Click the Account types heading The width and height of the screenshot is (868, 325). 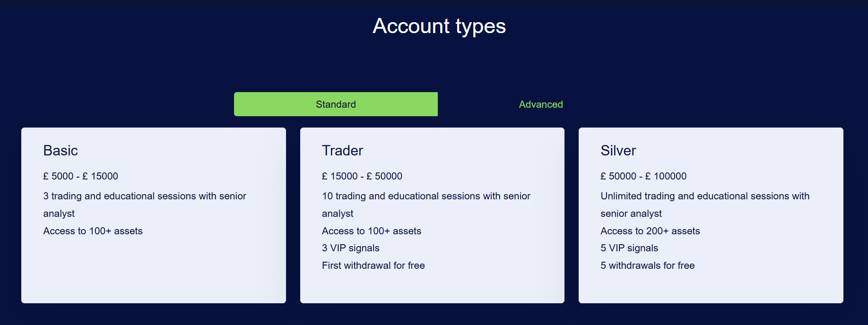coord(439,26)
